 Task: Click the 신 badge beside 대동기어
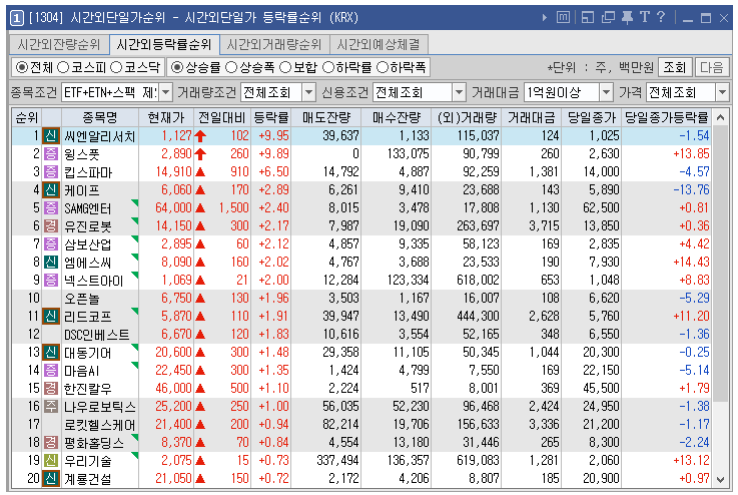[x=50, y=352]
